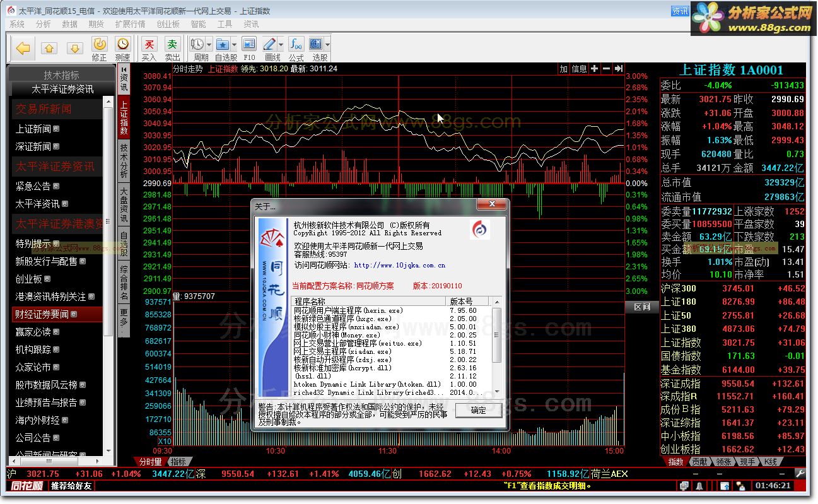Select the 领涨 tab at bottom right

(x=723, y=462)
